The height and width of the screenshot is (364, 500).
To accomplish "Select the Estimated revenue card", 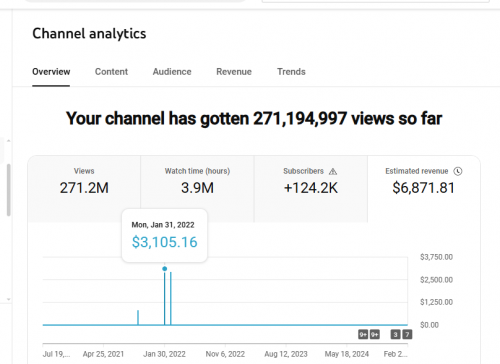I will (x=424, y=189).
